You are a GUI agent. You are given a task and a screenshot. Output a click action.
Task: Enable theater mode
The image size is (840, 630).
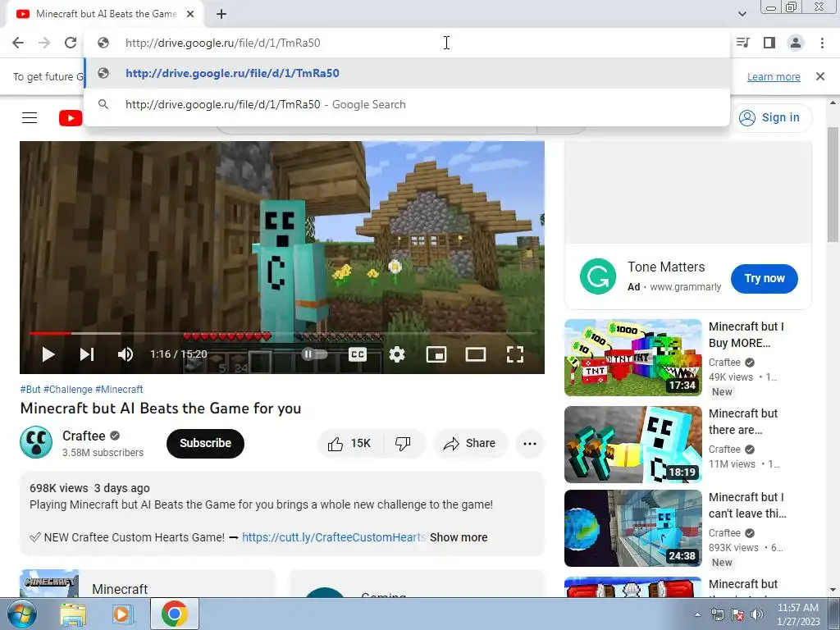click(x=476, y=354)
